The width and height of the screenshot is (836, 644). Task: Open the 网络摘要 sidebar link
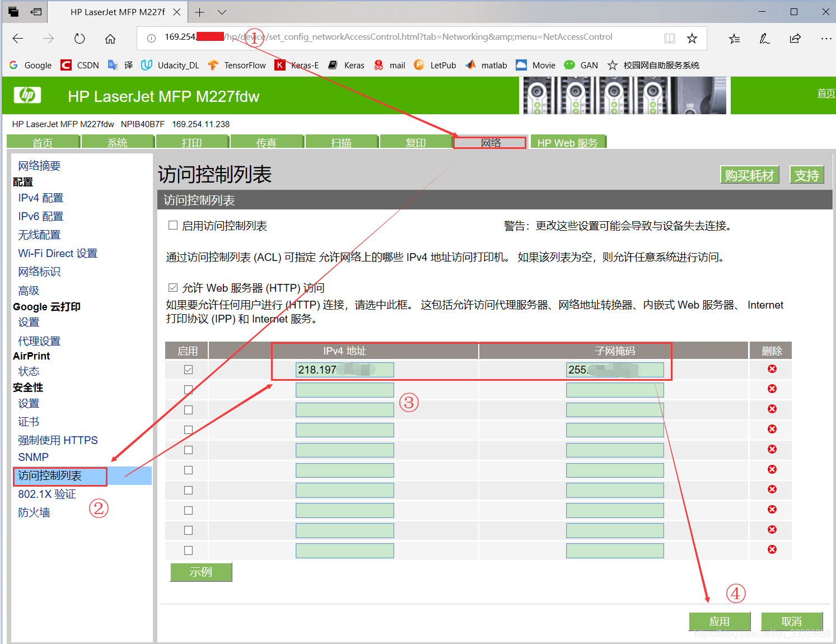(39, 166)
